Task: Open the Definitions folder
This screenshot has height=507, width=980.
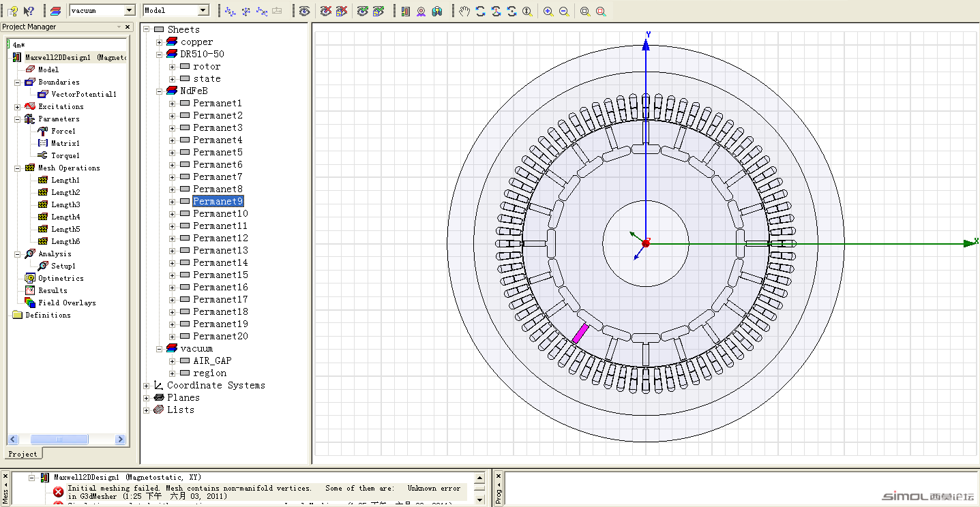Action: [48, 315]
